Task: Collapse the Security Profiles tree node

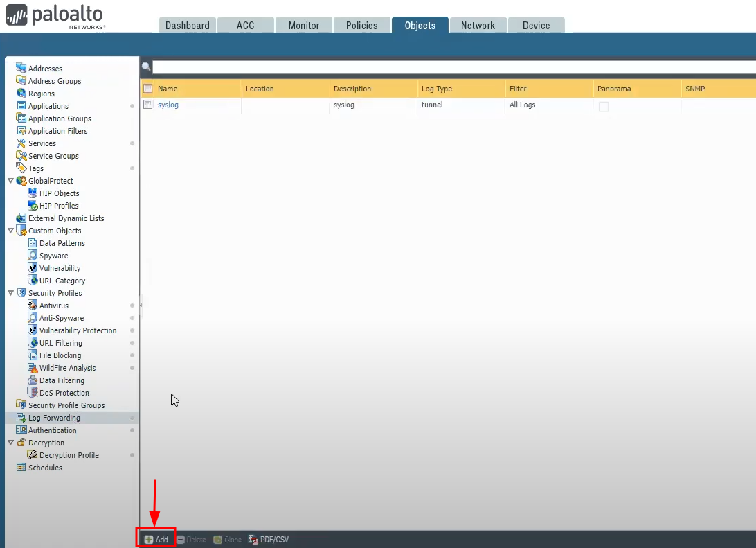Action: pos(10,293)
